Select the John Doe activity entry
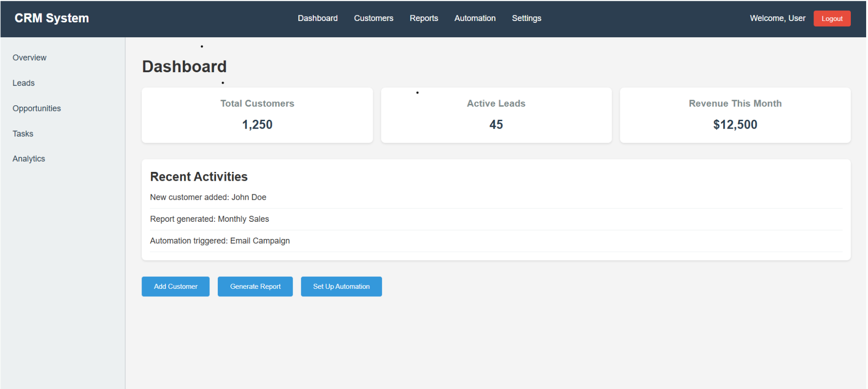The image size is (868, 389). [x=208, y=198]
